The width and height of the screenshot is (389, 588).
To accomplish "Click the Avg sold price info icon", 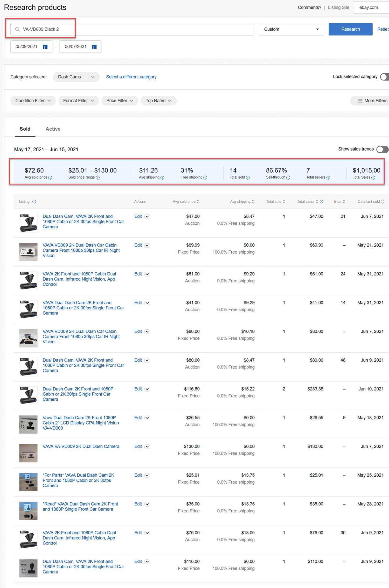I will 50,178.
